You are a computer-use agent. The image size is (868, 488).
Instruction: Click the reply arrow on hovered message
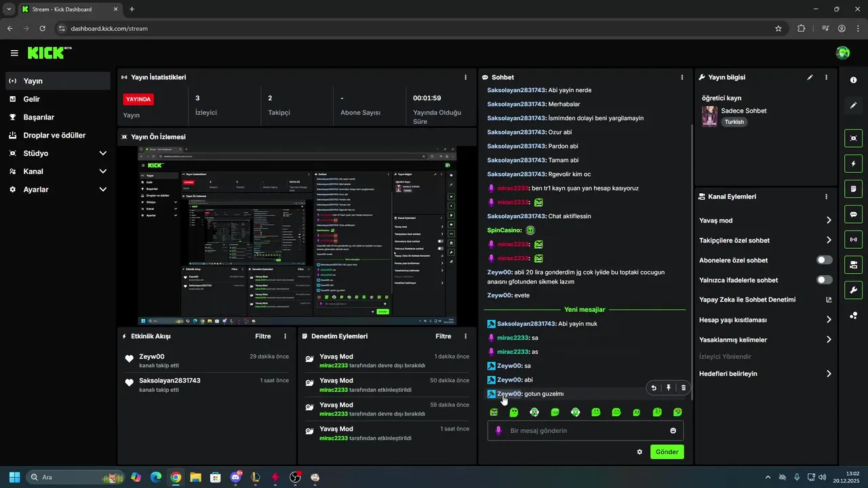(x=654, y=388)
